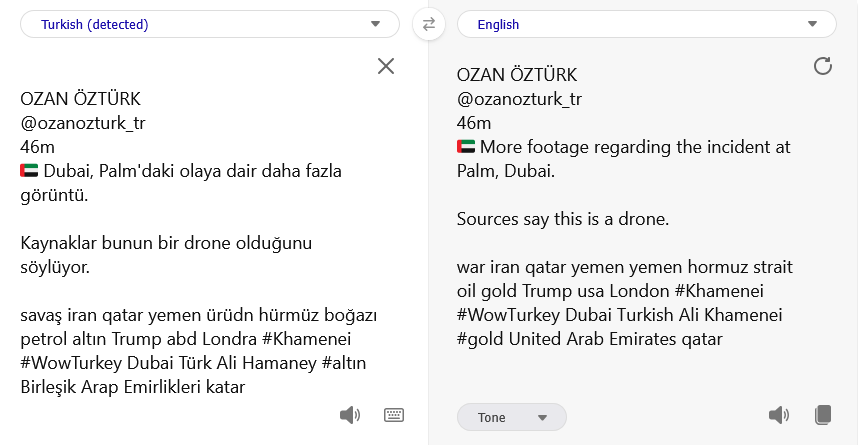Click the OZAN ÖZTÜRK name in source text
This screenshot has width=858, height=445.
pos(81,99)
